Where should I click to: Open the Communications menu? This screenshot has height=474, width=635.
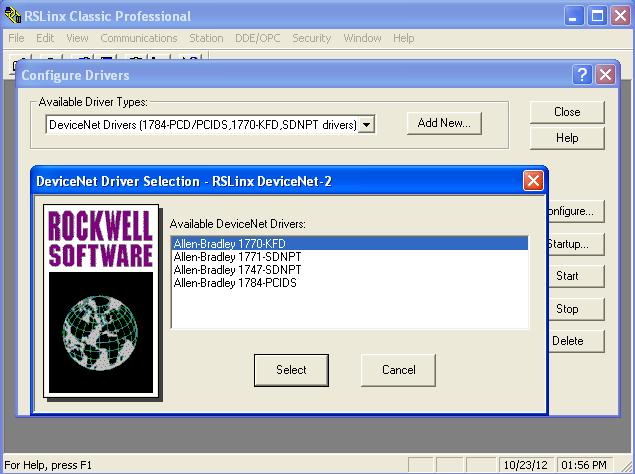click(x=139, y=38)
